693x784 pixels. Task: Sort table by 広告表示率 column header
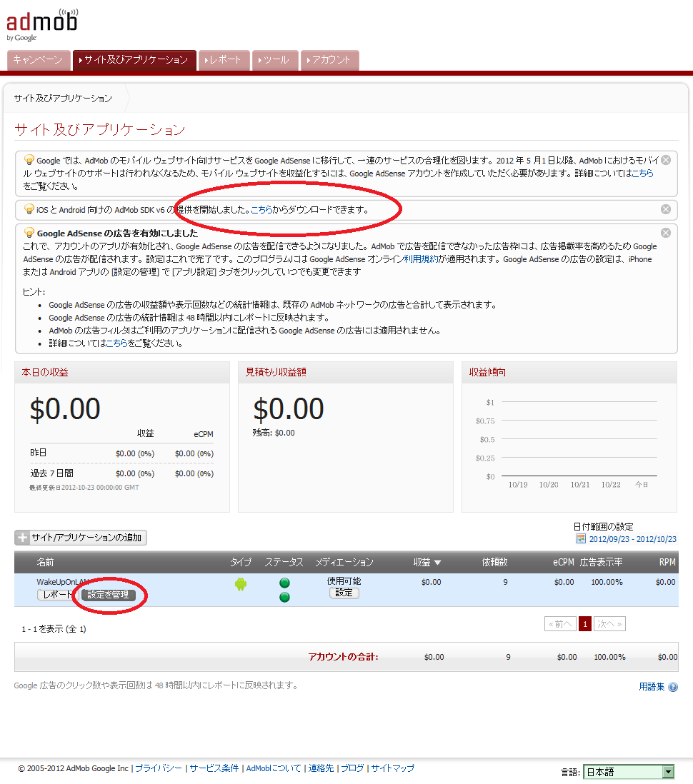(x=601, y=563)
